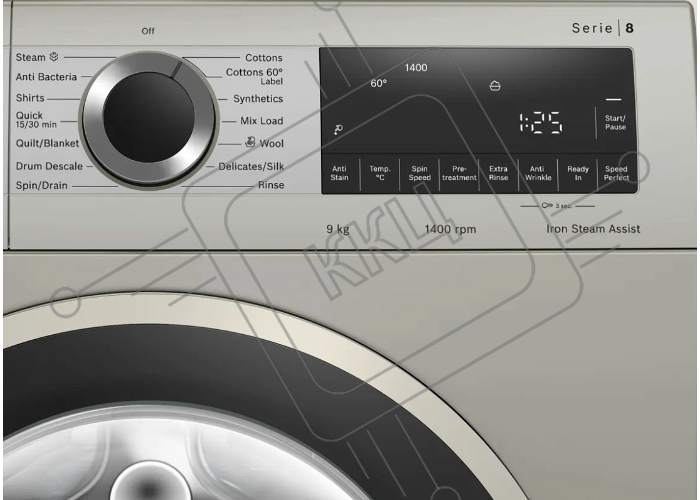Select the Quilt/Blanket program label
Viewport: 700px width, 500px height.
pos(47,143)
